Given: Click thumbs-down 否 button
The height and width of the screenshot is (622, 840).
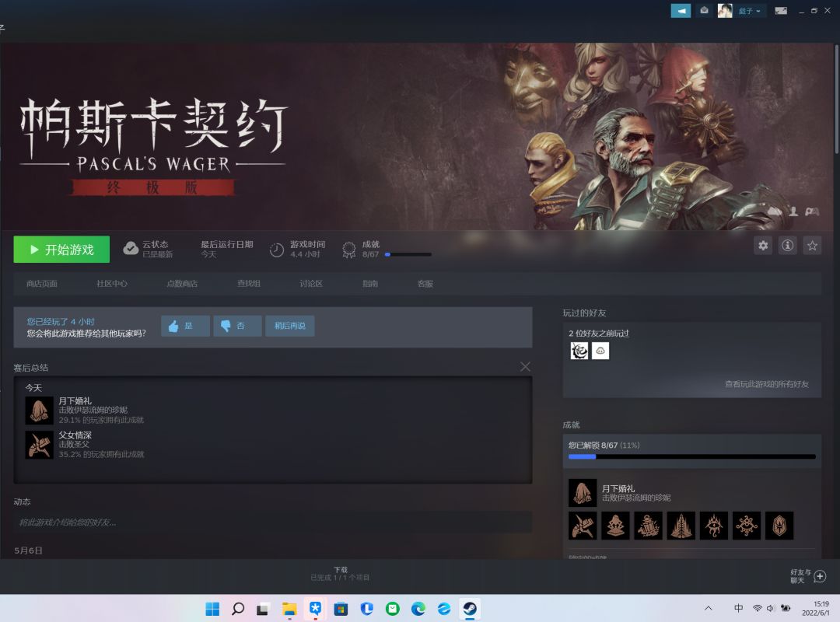Looking at the screenshot, I should (x=237, y=326).
